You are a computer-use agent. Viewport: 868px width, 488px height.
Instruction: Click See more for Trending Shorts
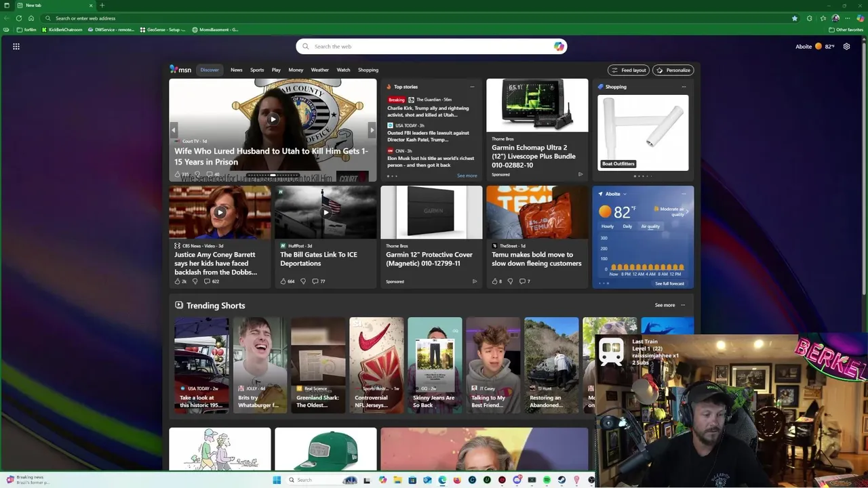click(665, 305)
